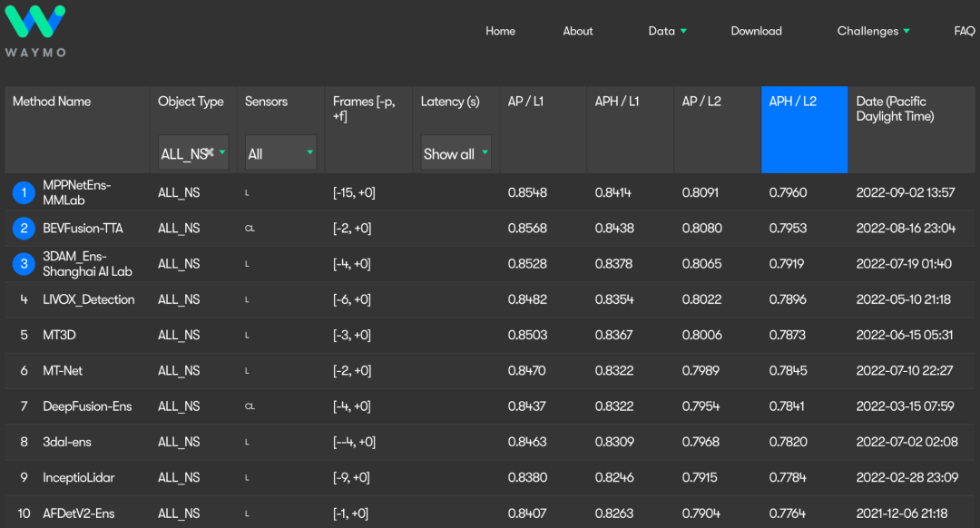
Task: Click the rank 3 blue badge
Action: coord(24,264)
